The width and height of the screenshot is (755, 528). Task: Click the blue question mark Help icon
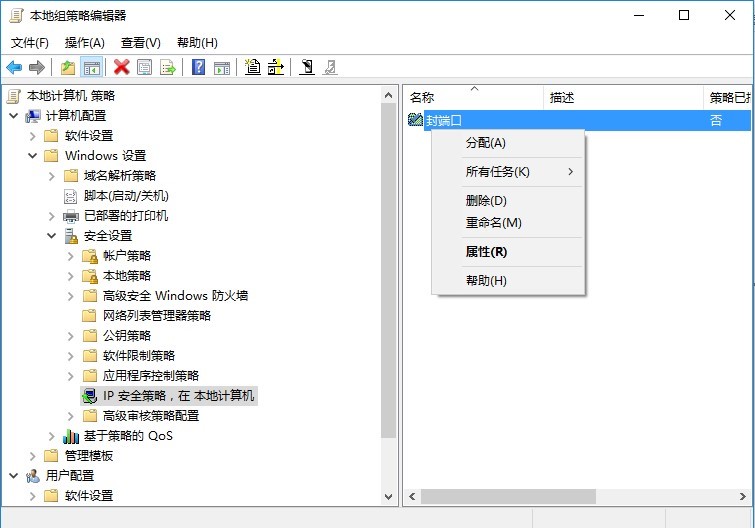(199, 68)
